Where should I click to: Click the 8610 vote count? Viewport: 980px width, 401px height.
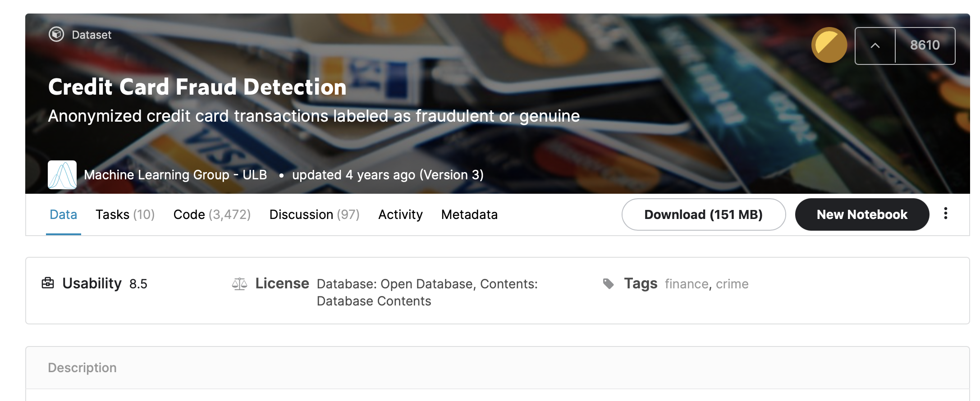point(925,46)
